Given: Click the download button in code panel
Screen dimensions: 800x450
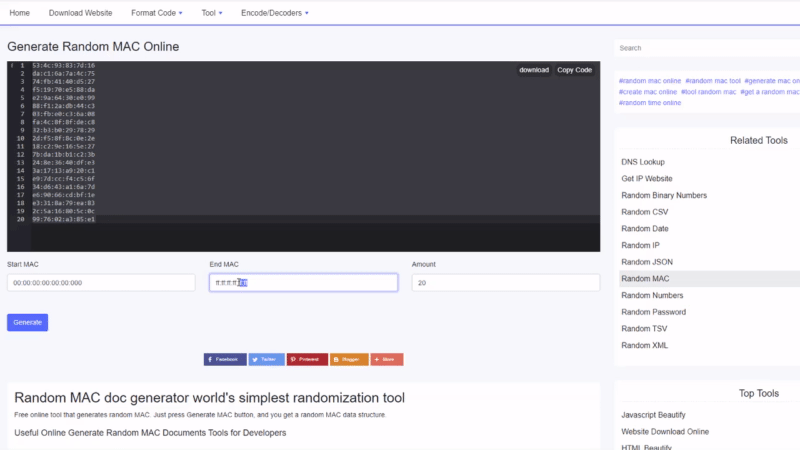Looking at the screenshot, I should [x=533, y=70].
